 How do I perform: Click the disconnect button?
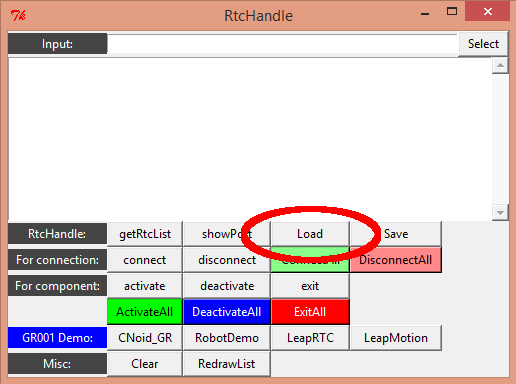coord(227,260)
